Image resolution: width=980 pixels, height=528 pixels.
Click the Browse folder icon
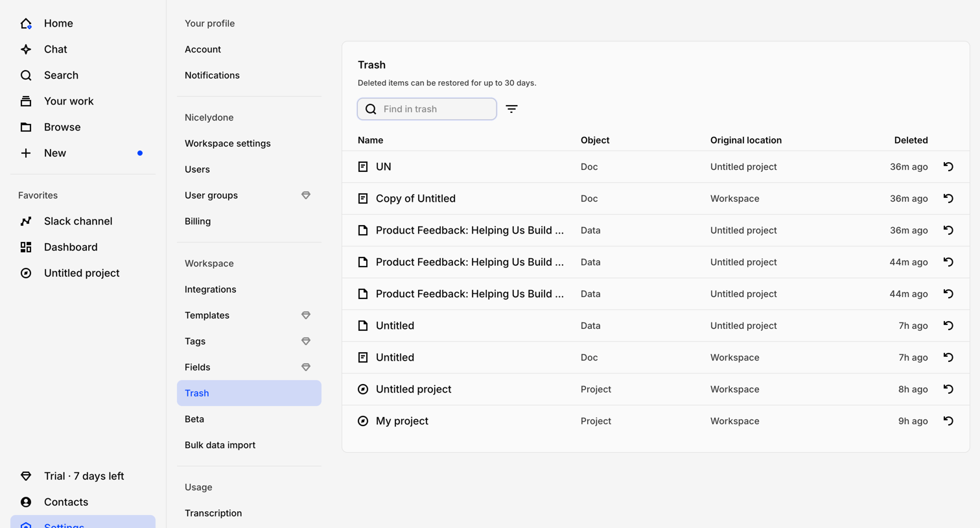click(26, 127)
